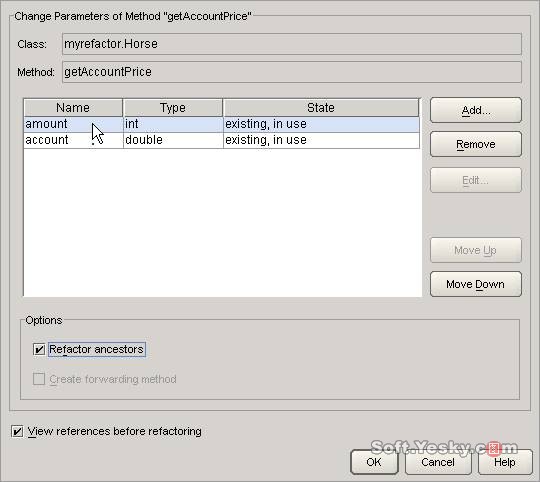
Task: Select the amount parameter row
Action: point(222,124)
